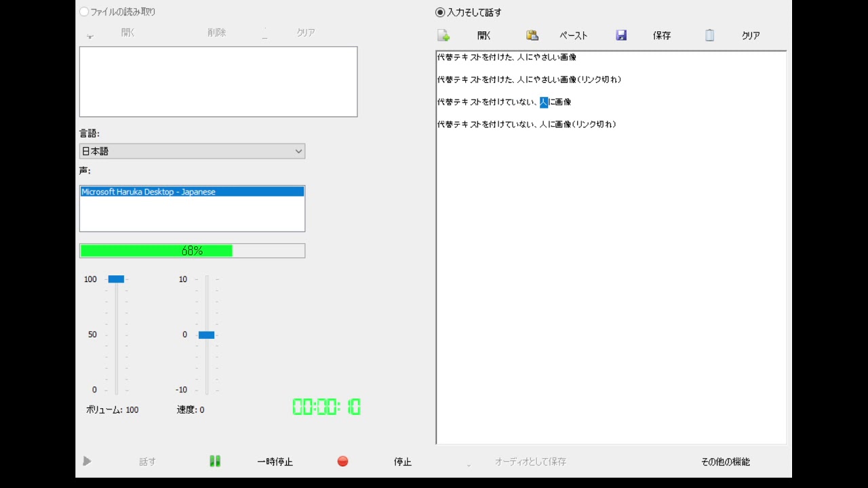Click the volume slider handle at 100
868x488 pixels.
(116, 279)
